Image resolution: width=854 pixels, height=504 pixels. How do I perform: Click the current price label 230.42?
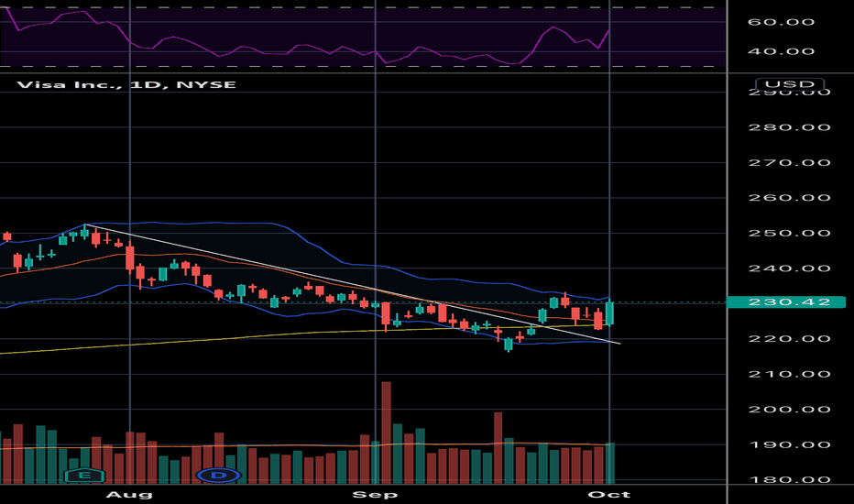[x=786, y=301]
